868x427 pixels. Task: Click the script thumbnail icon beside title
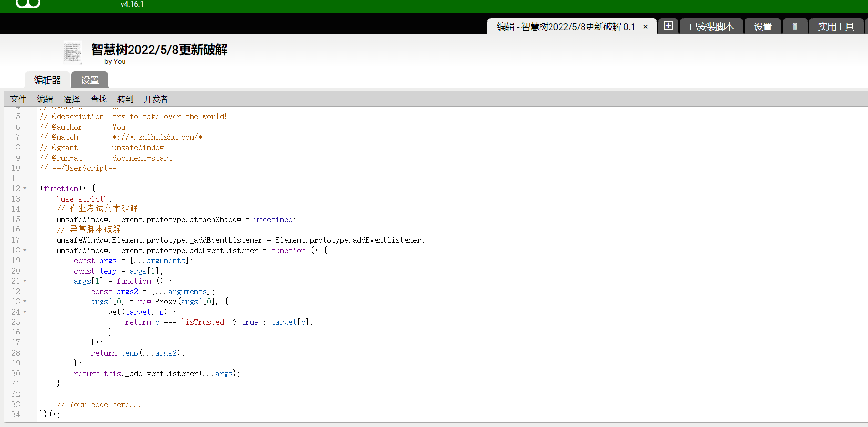pyautogui.click(x=72, y=52)
